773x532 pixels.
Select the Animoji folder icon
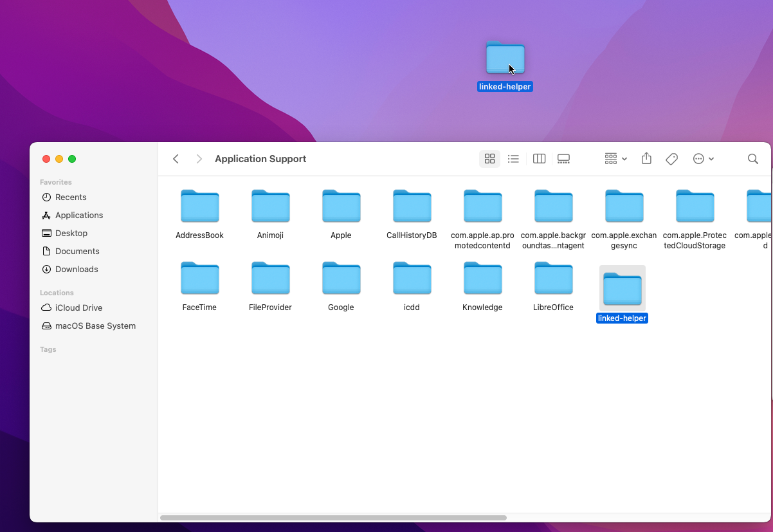click(x=271, y=206)
